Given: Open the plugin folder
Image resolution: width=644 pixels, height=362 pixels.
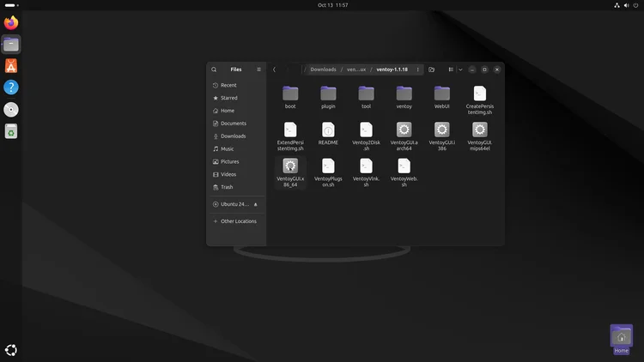Looking at the screenshot, I should pos(328,97).
